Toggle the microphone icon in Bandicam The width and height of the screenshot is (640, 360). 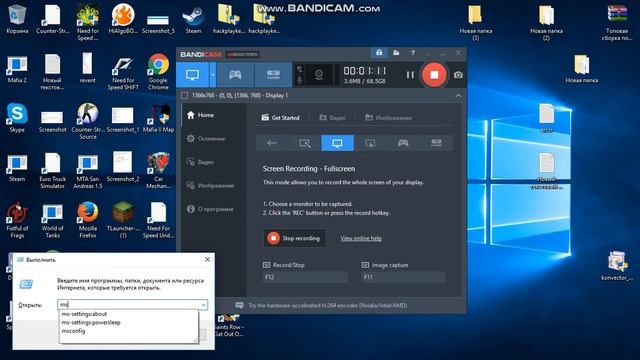point(300,80)
